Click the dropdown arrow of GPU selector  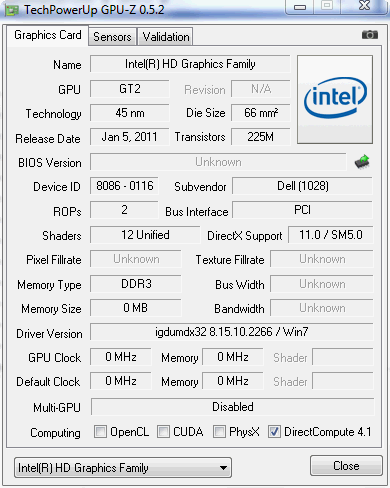(x=224, y=468)
